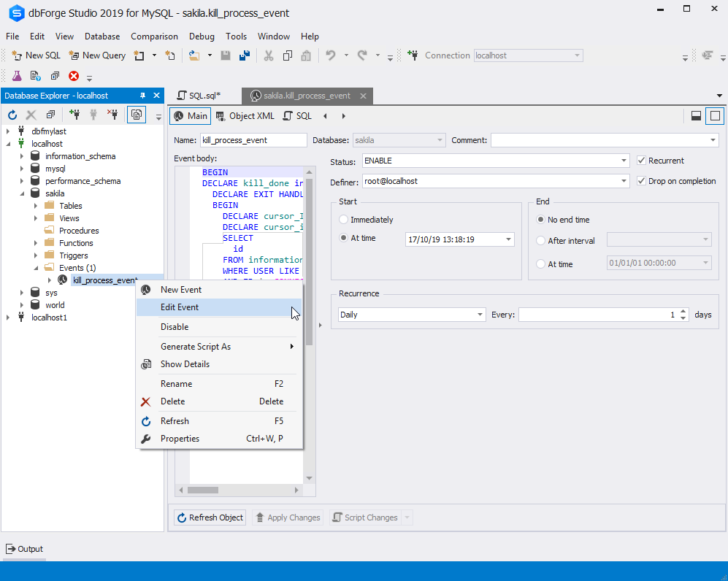Click the Paste icon in toolbar
Screen dimensions: 728x581
tap(306, 55)
